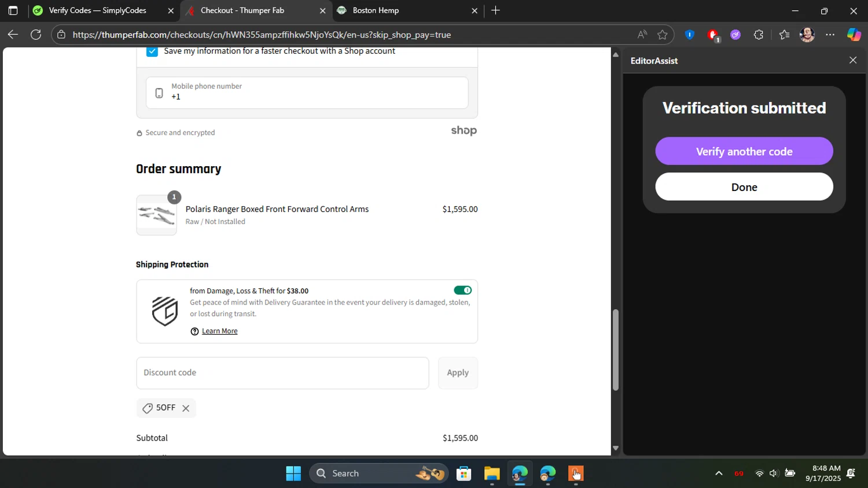The image size is (868, 488).
Task: Click the Secure and encrypted text
Action: coord(180,133)
